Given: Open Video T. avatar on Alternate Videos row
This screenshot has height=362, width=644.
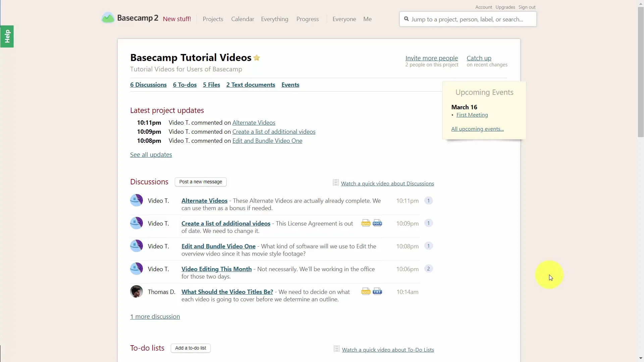Looking at the screenshot, I should pyautogui.click(x=137, y=200).
